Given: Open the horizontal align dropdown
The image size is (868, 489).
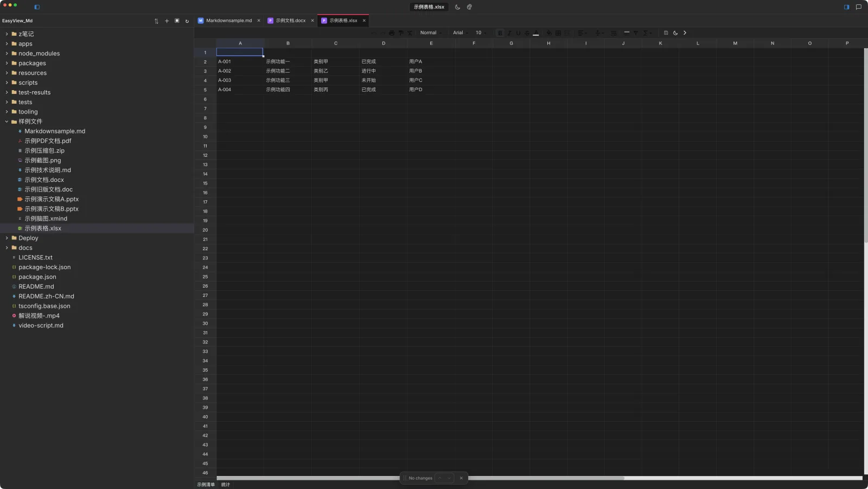Looking at the screenshot, I should coord(582,33).
